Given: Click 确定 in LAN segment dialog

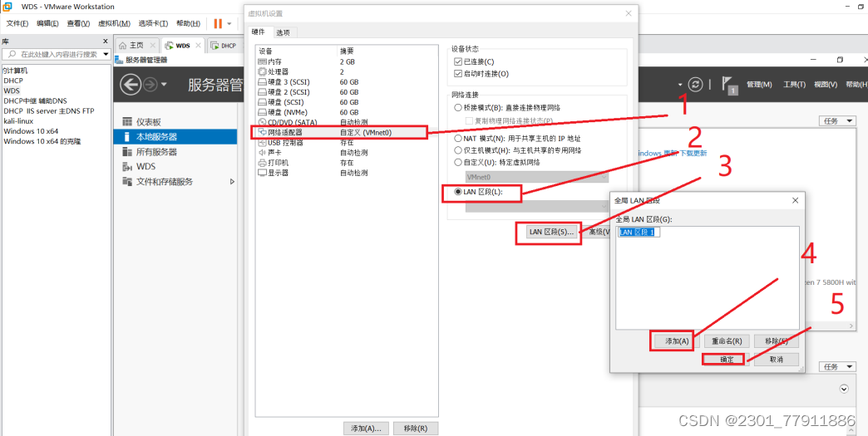Looking at the screenshot, I should click(x=726, y=360).
